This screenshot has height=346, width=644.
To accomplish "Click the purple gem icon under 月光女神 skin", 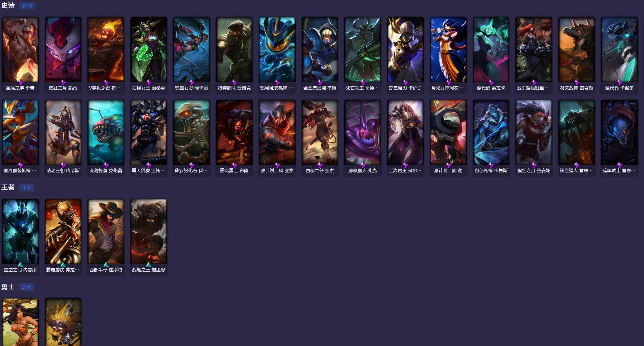I will [x=448, y=82].
